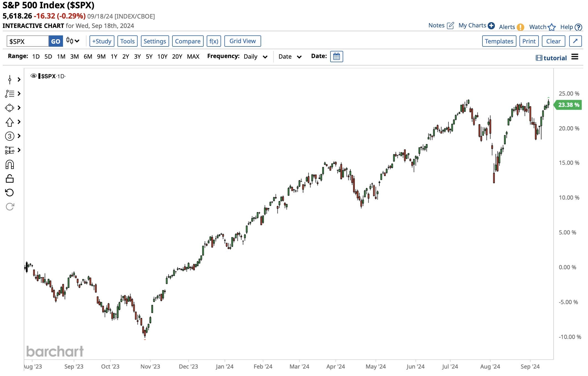The width and height of the screenshot is (588, 376).
Task: Select the circled number 3 tool
Action: point(10,136)
